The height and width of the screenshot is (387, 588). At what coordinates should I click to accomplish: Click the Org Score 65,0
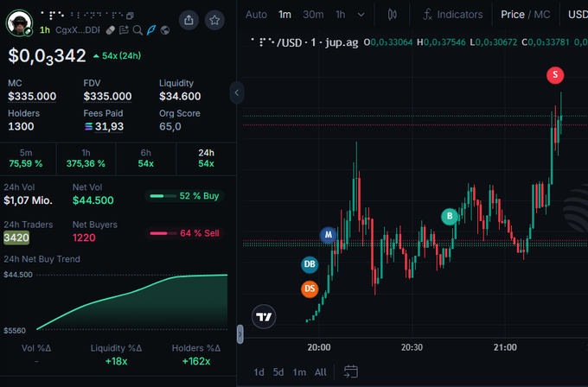tap(169, 127)
